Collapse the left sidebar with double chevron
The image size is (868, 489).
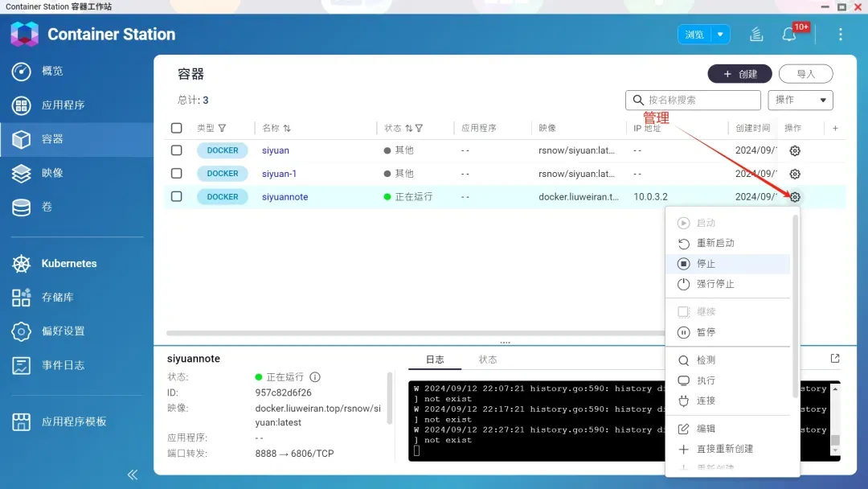pos(133,475)
